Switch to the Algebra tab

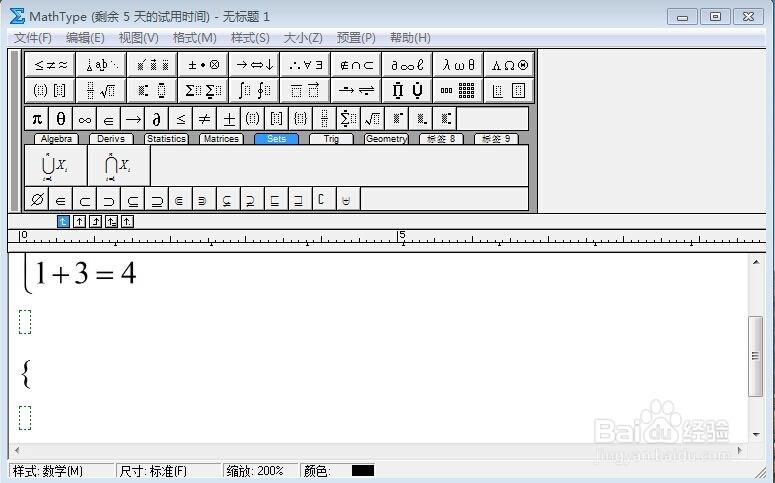point(56,139)
